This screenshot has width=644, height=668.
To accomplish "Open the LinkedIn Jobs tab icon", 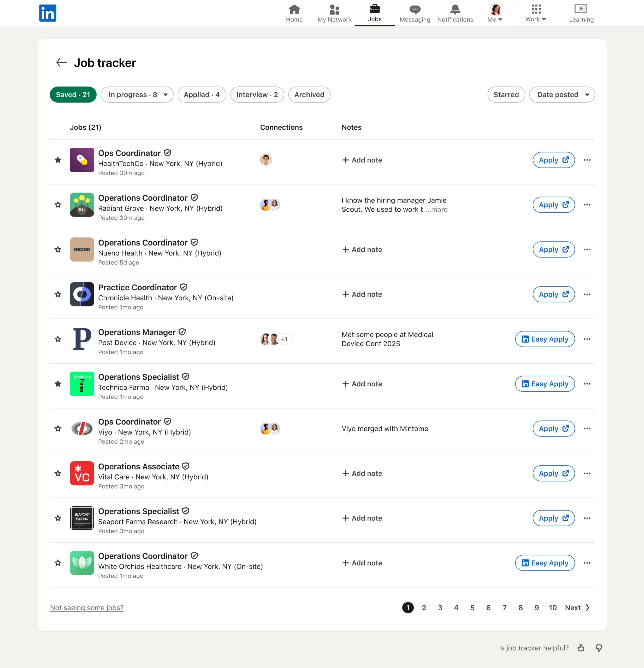I will pos(375,9).
